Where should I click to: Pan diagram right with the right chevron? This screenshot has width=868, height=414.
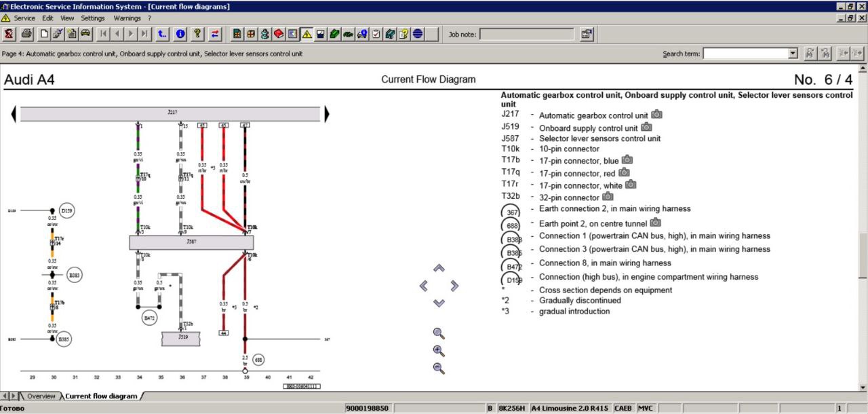coord(455,286)
